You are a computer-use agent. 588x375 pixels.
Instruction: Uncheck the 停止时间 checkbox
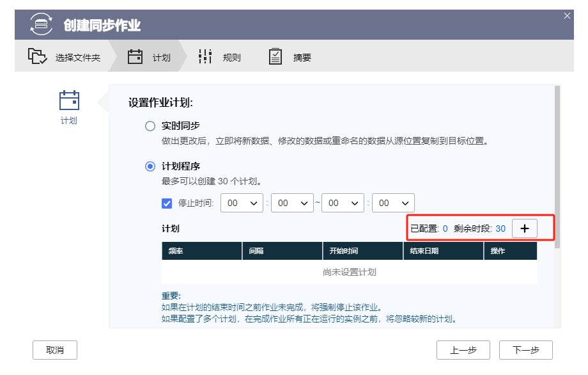(x=167, y=203)
